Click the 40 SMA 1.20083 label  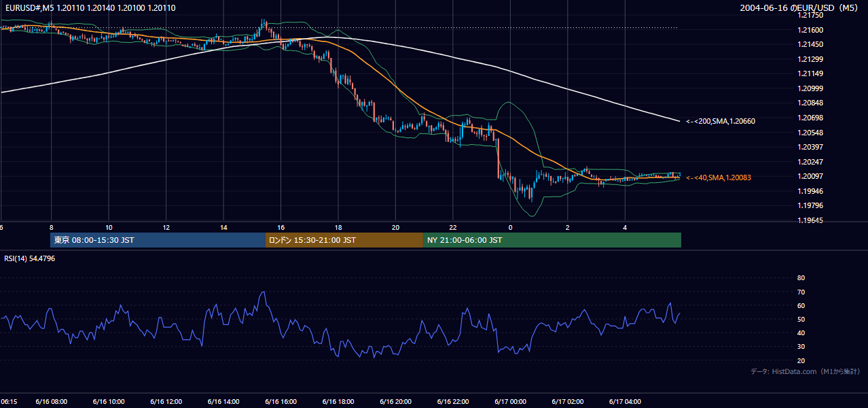719,177
